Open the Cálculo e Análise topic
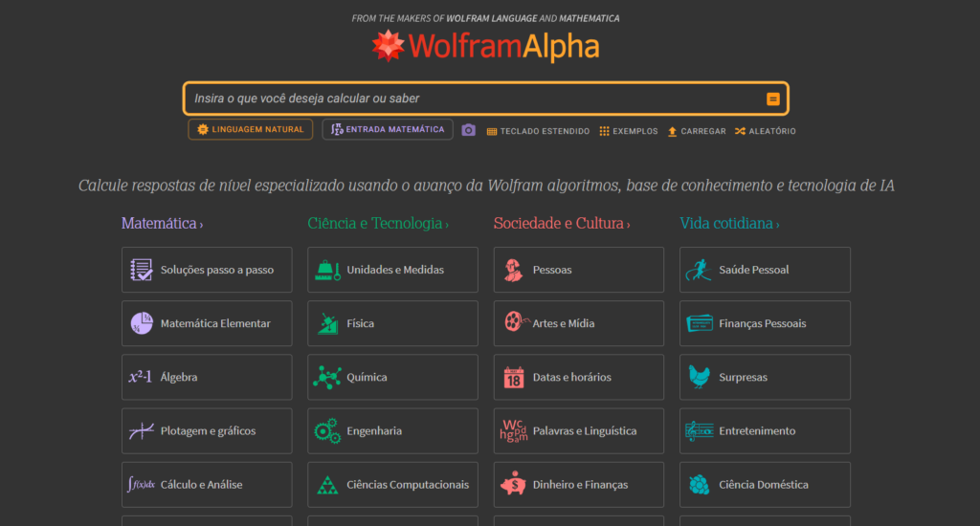980x526 pixels. (207, 485)
